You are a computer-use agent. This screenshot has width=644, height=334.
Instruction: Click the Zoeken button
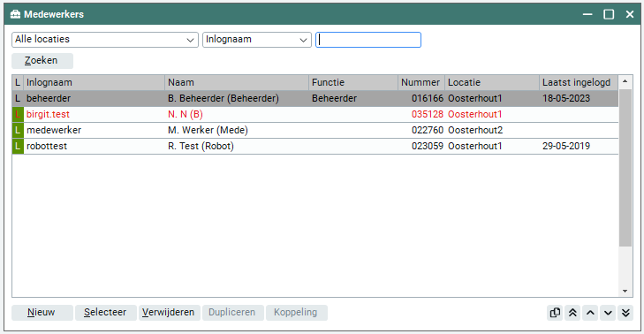[x=42, y=61]
